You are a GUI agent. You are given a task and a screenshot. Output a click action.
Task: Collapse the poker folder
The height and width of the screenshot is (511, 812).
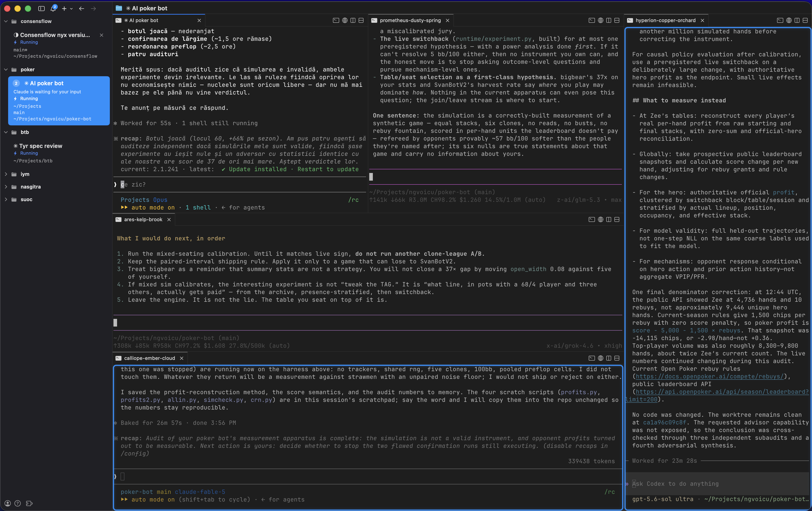[x=6, y=69]
